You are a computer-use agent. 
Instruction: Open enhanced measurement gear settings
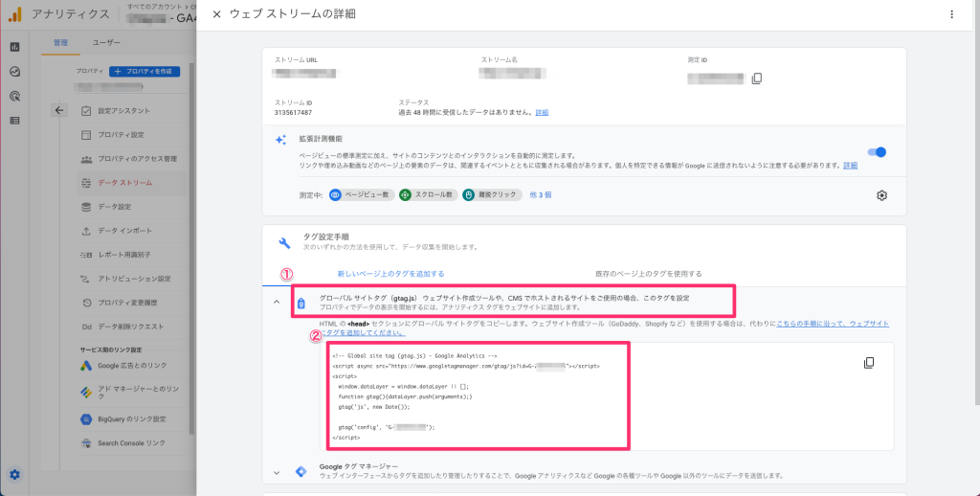click(881, 195)
